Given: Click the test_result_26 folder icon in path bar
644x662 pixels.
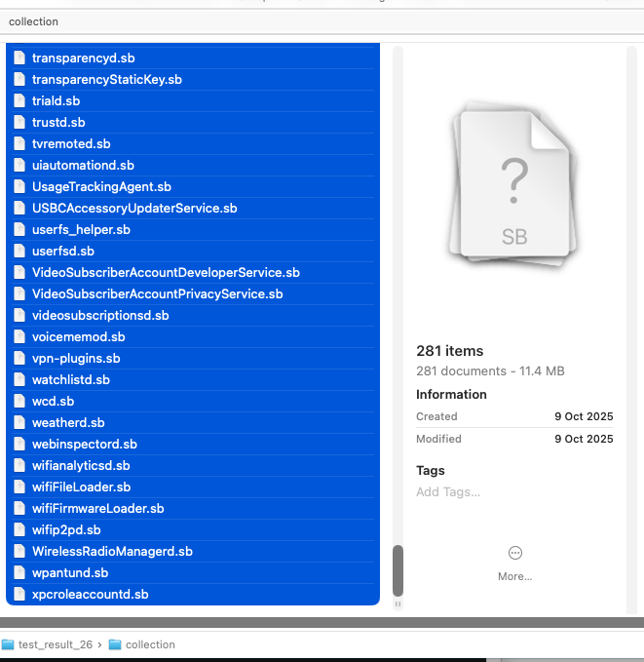Looking at the screenshot, I should pos(8,644).
